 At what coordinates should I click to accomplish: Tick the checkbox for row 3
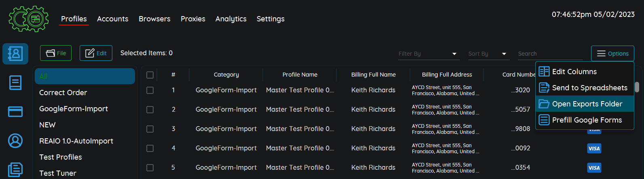[150, 129]
